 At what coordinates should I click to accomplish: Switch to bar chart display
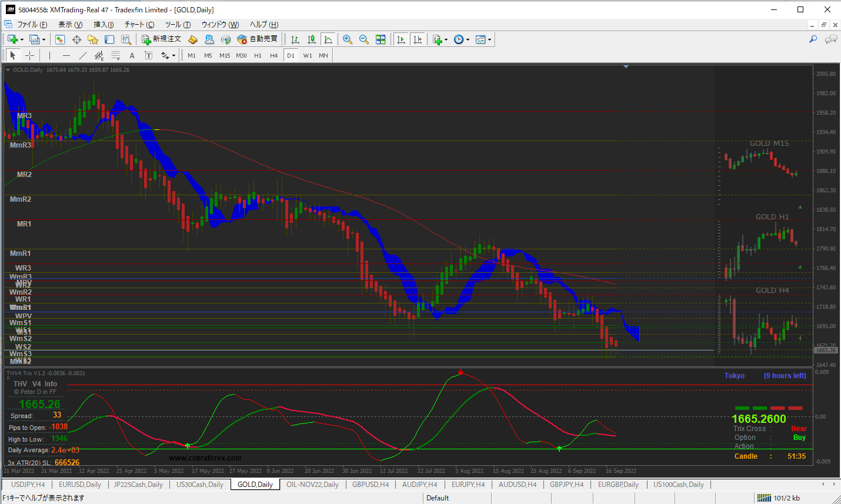point(295,39)
